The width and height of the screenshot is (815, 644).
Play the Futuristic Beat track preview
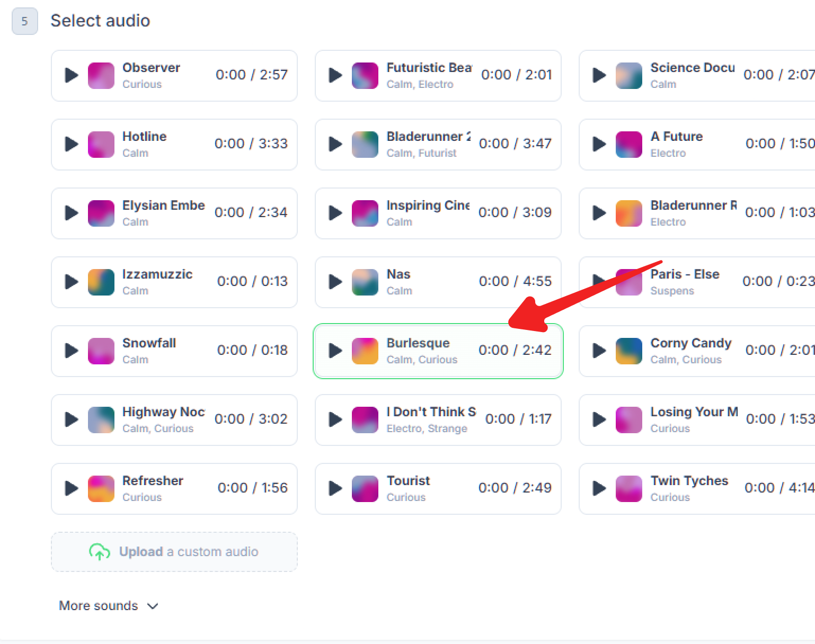[x=335, y=75]
